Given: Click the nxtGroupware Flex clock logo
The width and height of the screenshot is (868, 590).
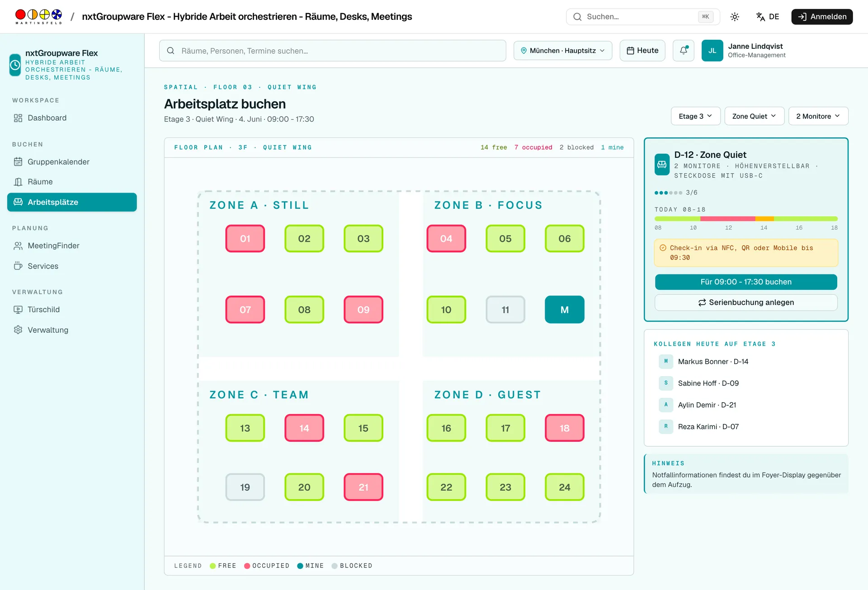Looking at the screenshot, I should pos(15,65).
